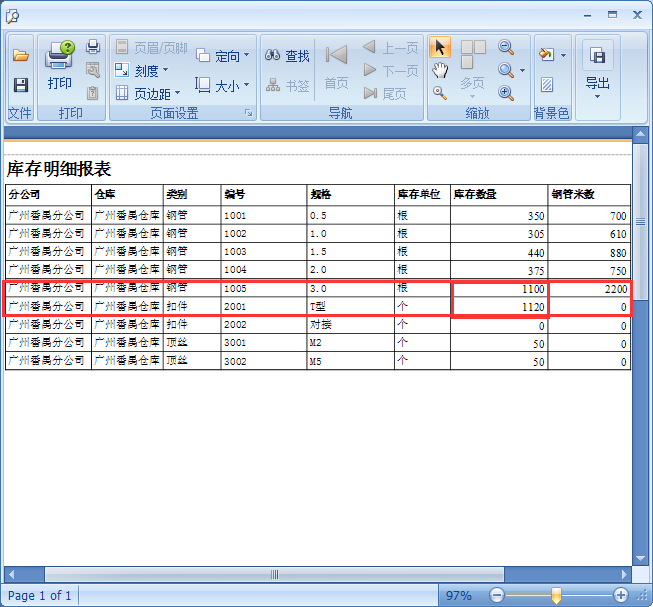Screen dimensions: 653x607
Task: Select the hand pan tool
Action: coord(440,70)
